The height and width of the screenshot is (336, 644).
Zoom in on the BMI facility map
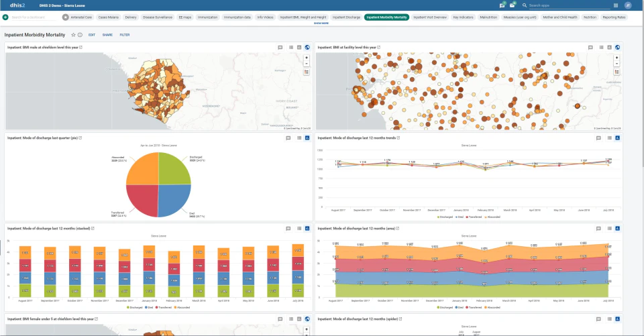(616, 57)
